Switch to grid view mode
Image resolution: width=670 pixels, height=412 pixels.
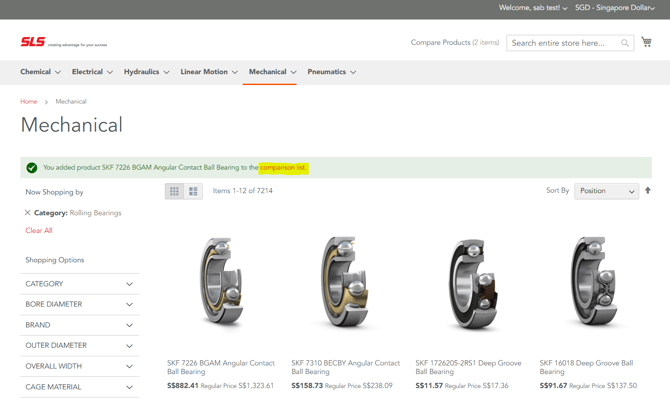pyautogui.click(x=174, y=191)
